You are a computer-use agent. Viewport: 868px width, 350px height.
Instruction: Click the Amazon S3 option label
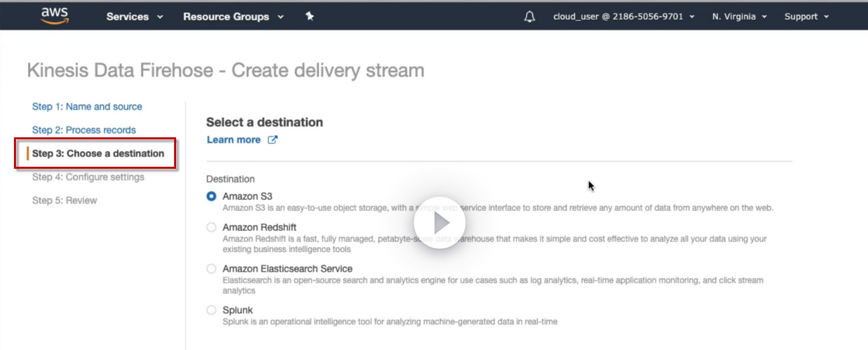[x=247, y=196]
